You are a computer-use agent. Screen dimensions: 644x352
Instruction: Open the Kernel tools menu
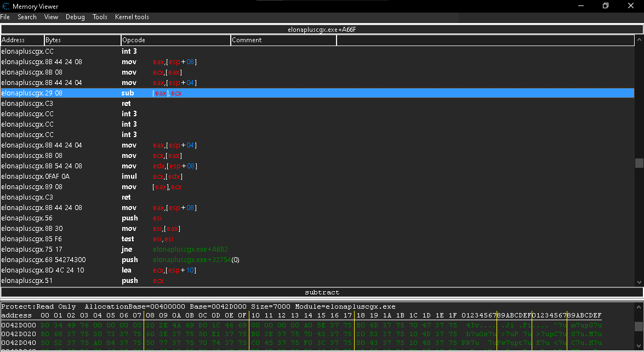point(132,17)
